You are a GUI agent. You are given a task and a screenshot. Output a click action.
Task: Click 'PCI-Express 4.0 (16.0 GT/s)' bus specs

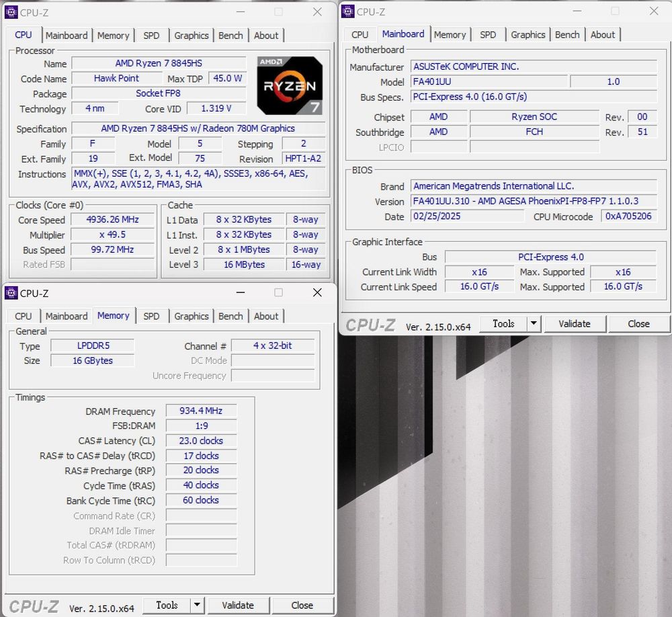click(x=534, y=97)
